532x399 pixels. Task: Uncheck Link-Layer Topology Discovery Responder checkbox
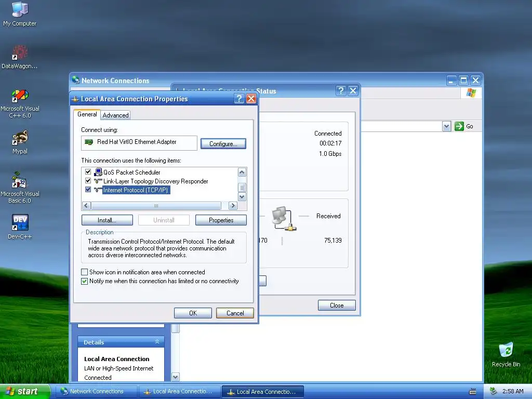tap(88, 180)
